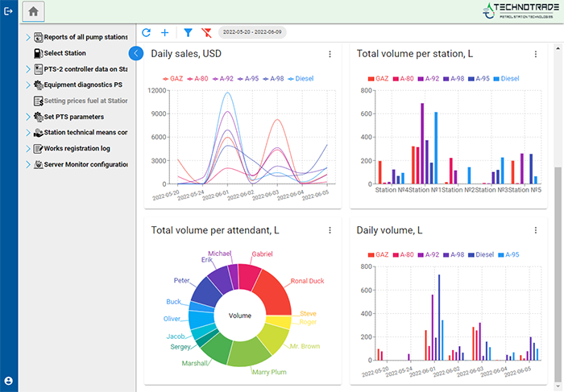Toggle A-95 series in Daily sales legend
The image size is (564, 392).
click(248, 79)
